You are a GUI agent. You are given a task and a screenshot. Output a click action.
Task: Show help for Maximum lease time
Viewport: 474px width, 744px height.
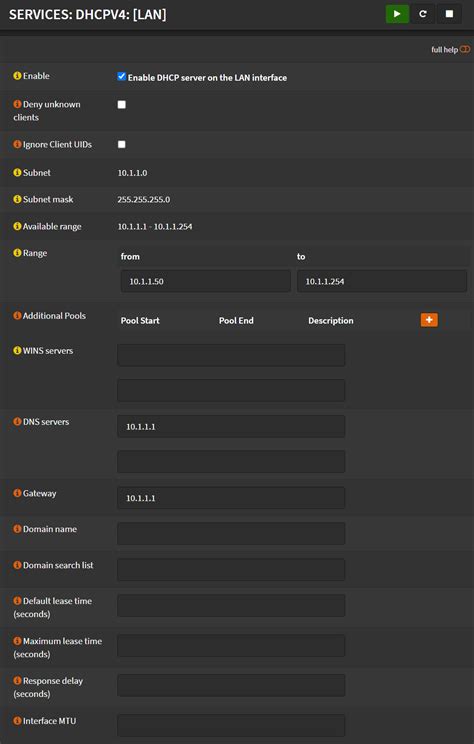click(17, 641)
